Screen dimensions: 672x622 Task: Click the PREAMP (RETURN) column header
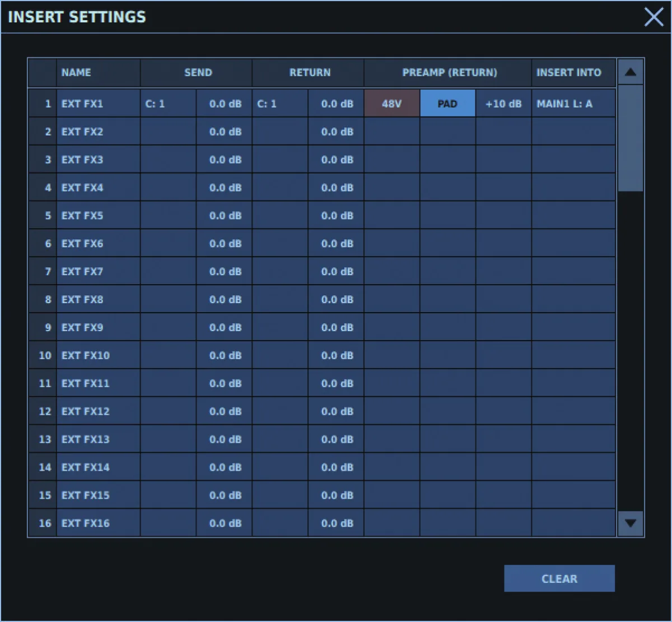coord(448,72)
